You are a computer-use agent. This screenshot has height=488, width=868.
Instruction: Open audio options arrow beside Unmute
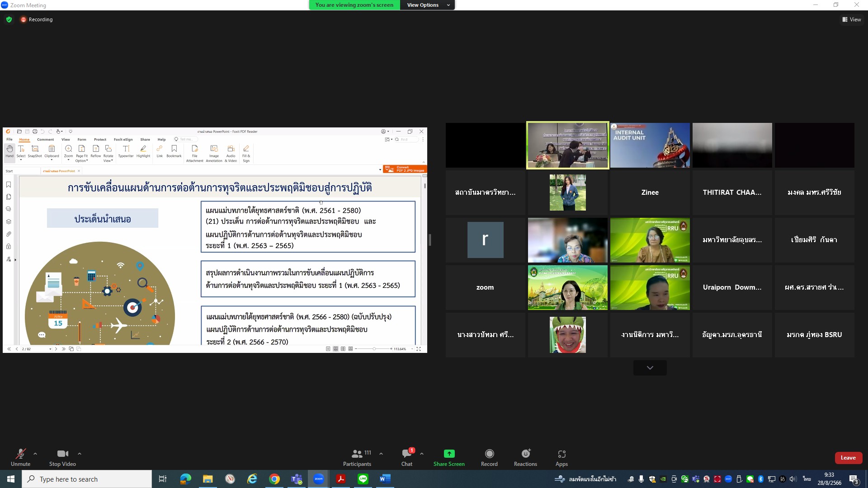(35, 454)
